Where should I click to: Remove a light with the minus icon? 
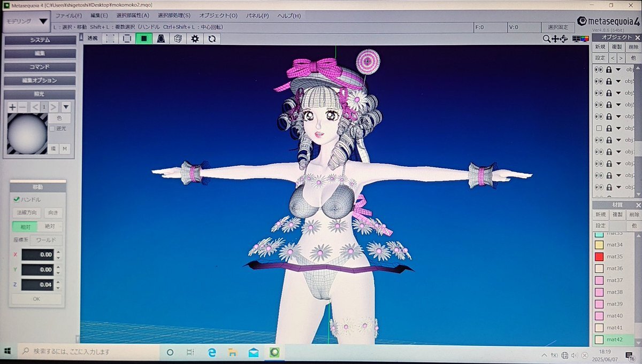point(22,107)
